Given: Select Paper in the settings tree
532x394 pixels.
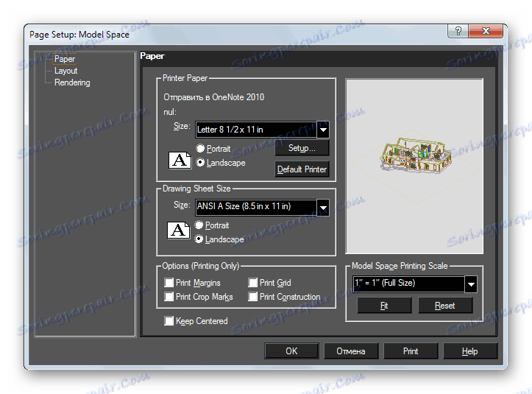Looking at the screenshot, I should click(x=65, y=59).
